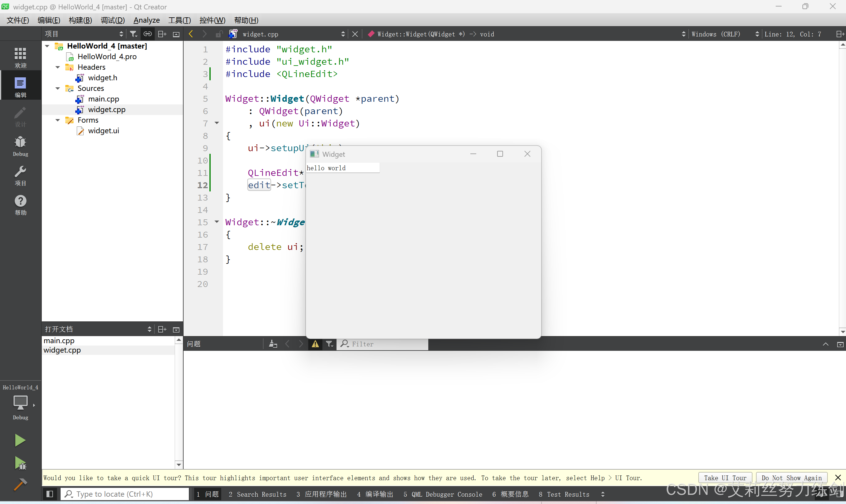The height and width of the screenshot is (504, 846).
Task: Toggle warning visibility in the Problems pane
Action: click(x=315, y=344)
